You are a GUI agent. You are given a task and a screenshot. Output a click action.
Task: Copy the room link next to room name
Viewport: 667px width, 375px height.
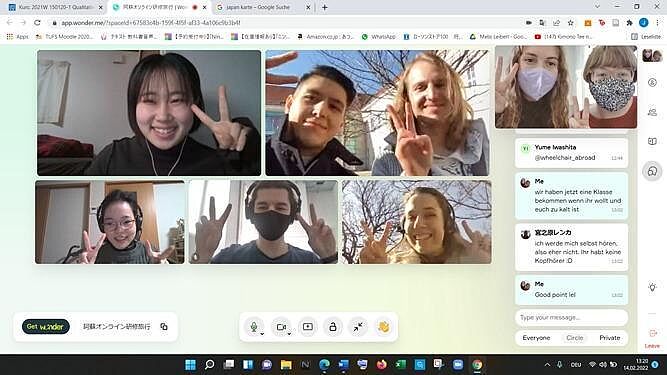click(x=164, y=327)
